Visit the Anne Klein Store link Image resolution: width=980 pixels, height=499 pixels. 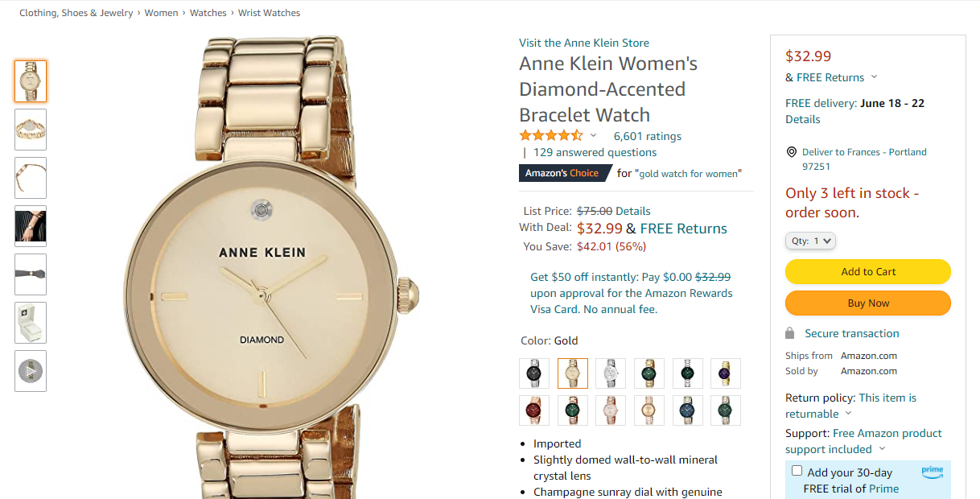coord(584,43)
